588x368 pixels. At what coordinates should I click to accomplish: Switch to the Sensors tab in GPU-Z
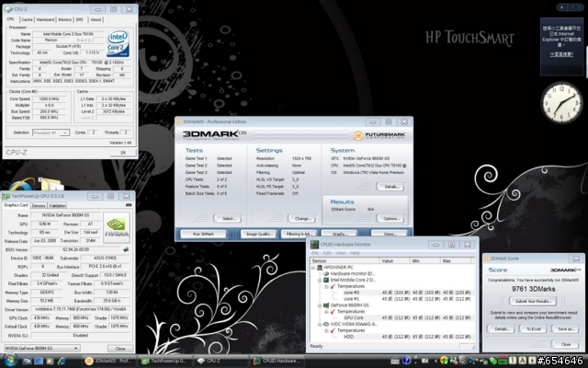pyautogui.click(x=39, y=205)
